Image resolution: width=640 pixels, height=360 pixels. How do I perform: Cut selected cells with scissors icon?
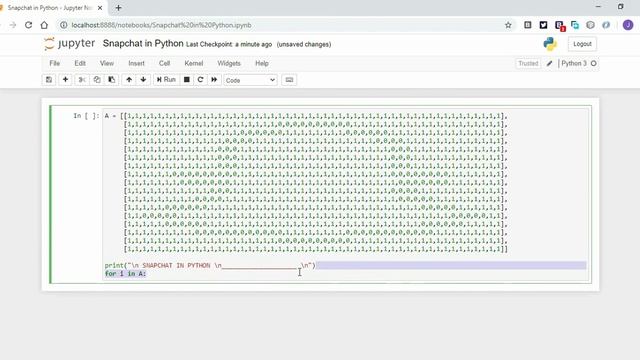click(82, 80)
